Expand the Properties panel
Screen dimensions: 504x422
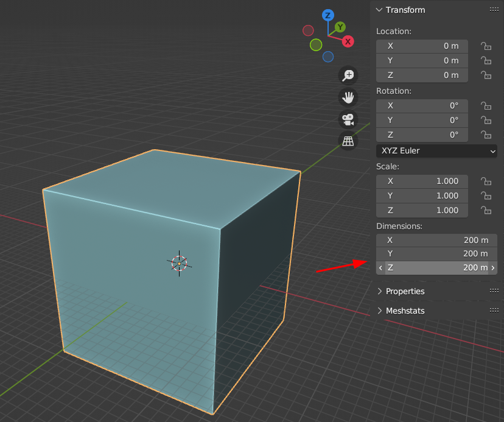(x=405, y=291)
